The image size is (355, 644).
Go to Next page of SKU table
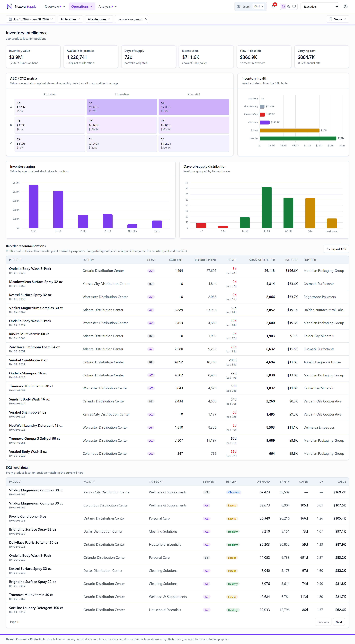tap(339, 622)
